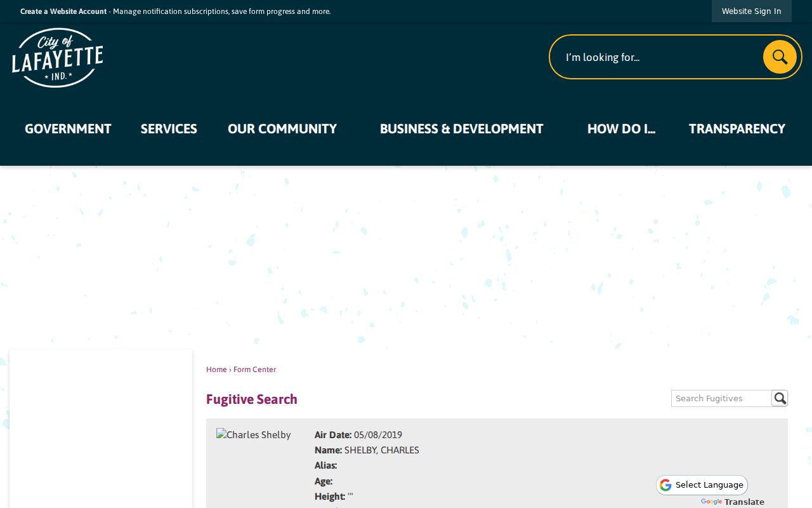Screen dimensions: 812x508
Task: Click the Create a Website Account link
Action: coord(63,11)
